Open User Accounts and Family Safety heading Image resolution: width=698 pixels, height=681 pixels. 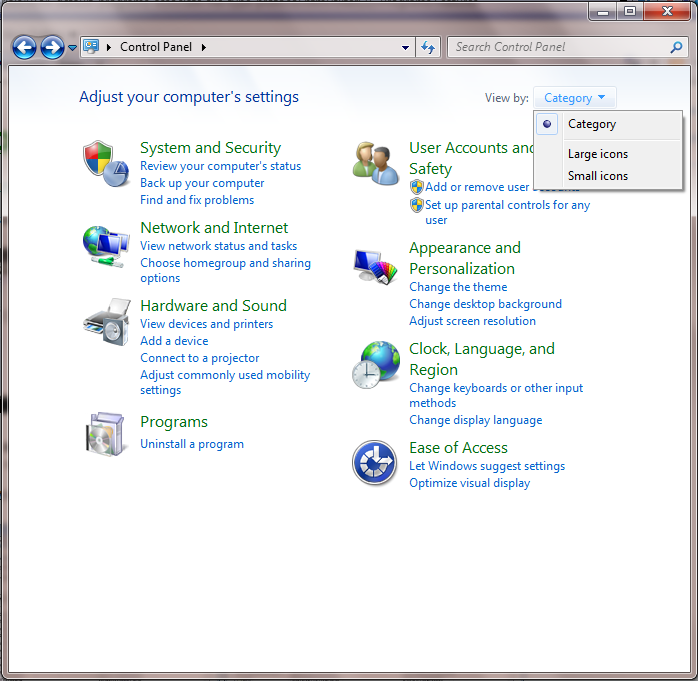point(471,158)
